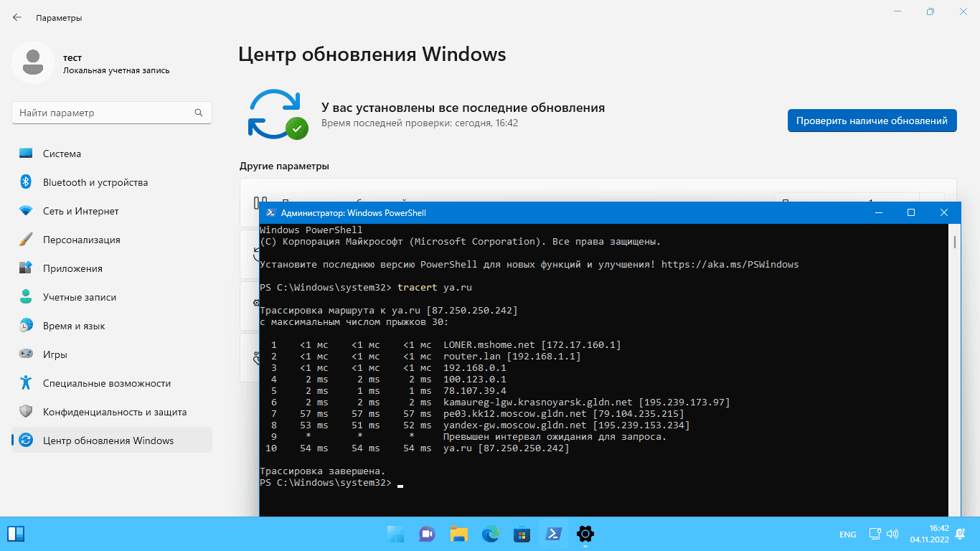Click the ENG language indicator in the taskbar

pos(847,534)
